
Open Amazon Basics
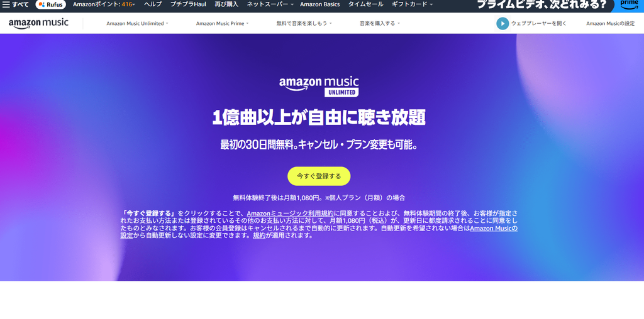319,4
